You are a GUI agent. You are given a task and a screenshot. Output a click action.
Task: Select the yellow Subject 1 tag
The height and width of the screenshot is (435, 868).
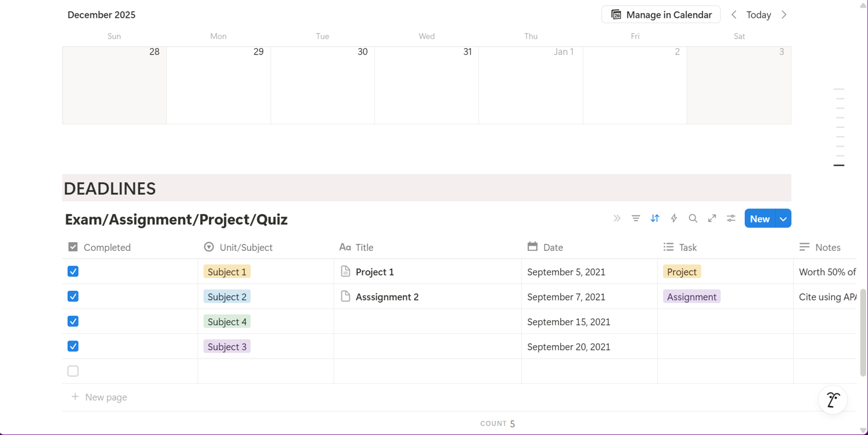(x=227, y=272)
